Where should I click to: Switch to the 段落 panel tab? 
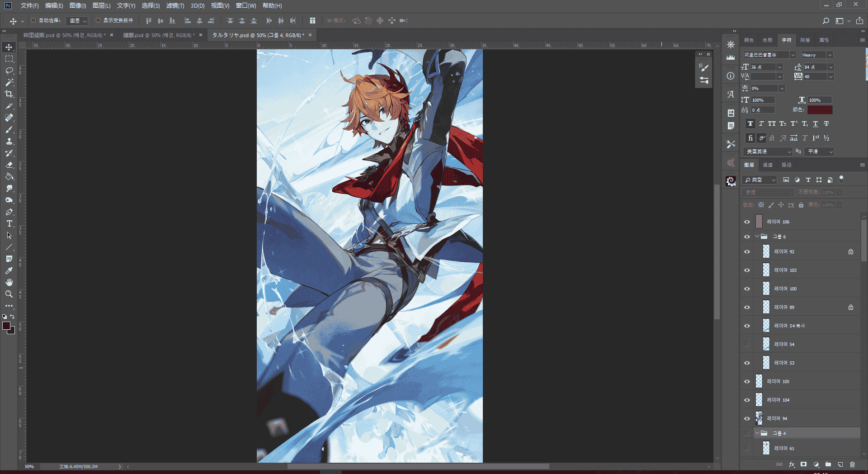coord(805,40)
